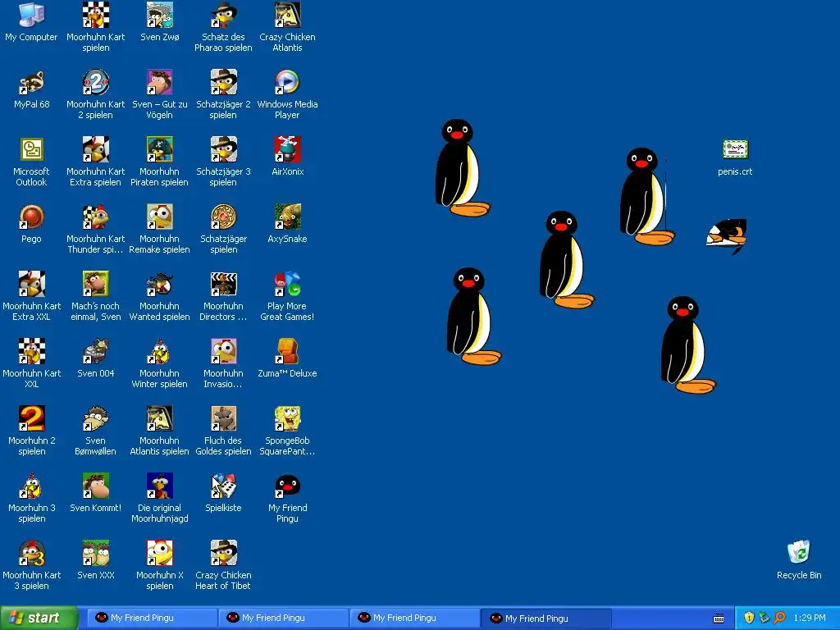Select the Moorhuhn Kart spielen icon
The width and height of the screenshot is (840, 630).
[x=96, y=15]
